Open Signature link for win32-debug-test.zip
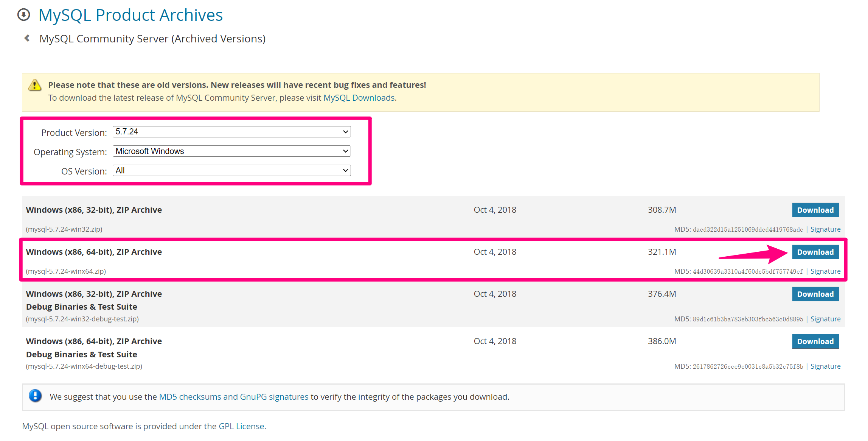Screen dimensions: 868x441 tap(825, 319)
